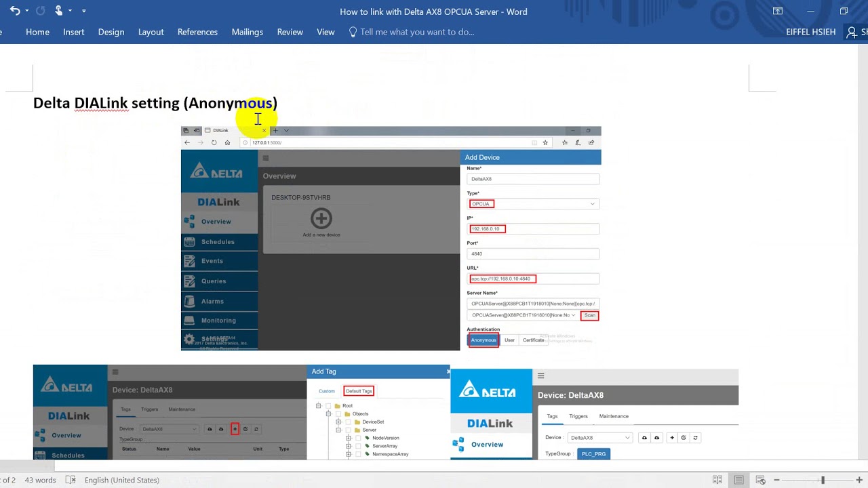
Task: Open EIFFEL HSIEH account menu
Action: click(810, 32)
